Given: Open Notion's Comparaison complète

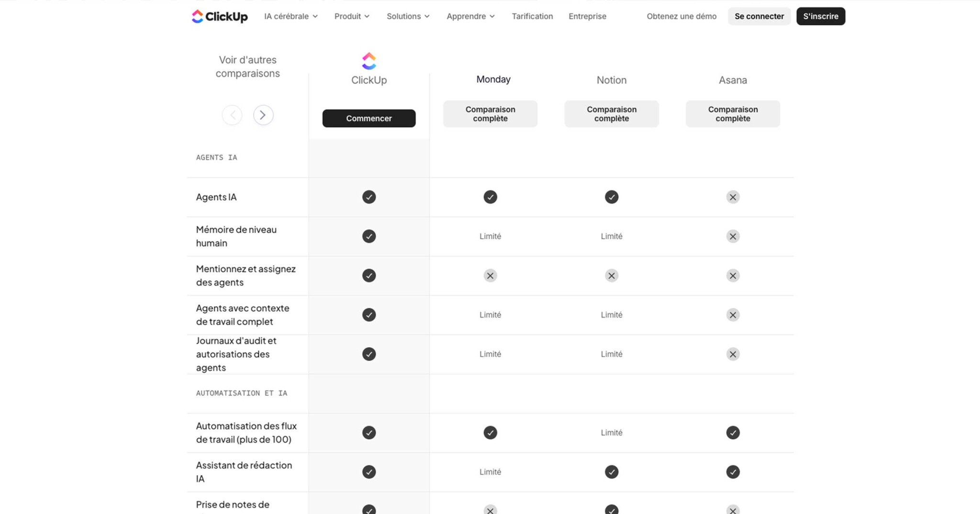Looking at the screenshot, I should 612,114.
